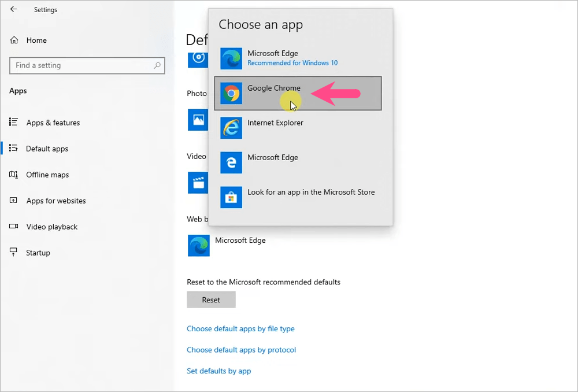
Task: Click the Startup icon in sidebar
Action: (13, 252)
